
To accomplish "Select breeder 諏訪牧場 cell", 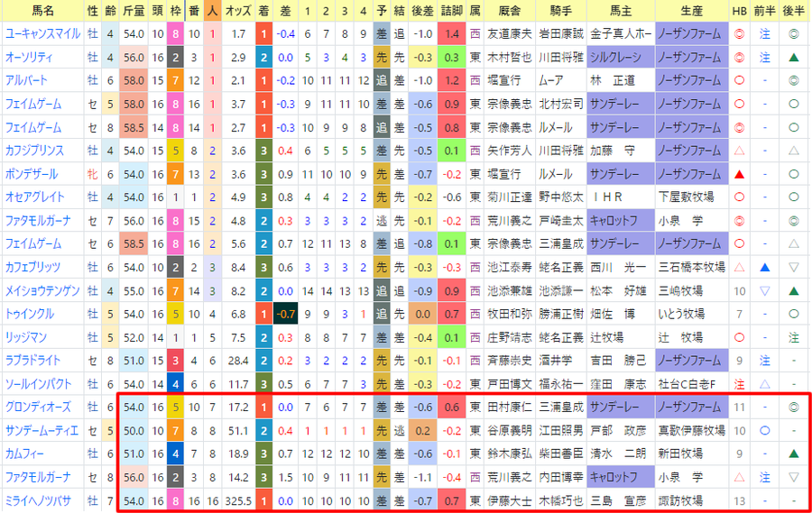I will pyautogui.click(x=691, y=500).
